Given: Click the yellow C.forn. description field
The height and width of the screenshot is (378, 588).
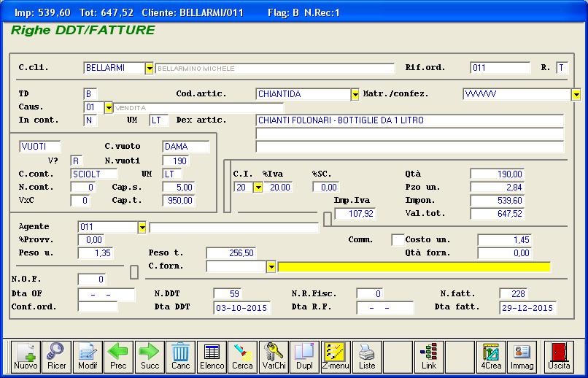Looking at the screenshot, I should 414,267.
